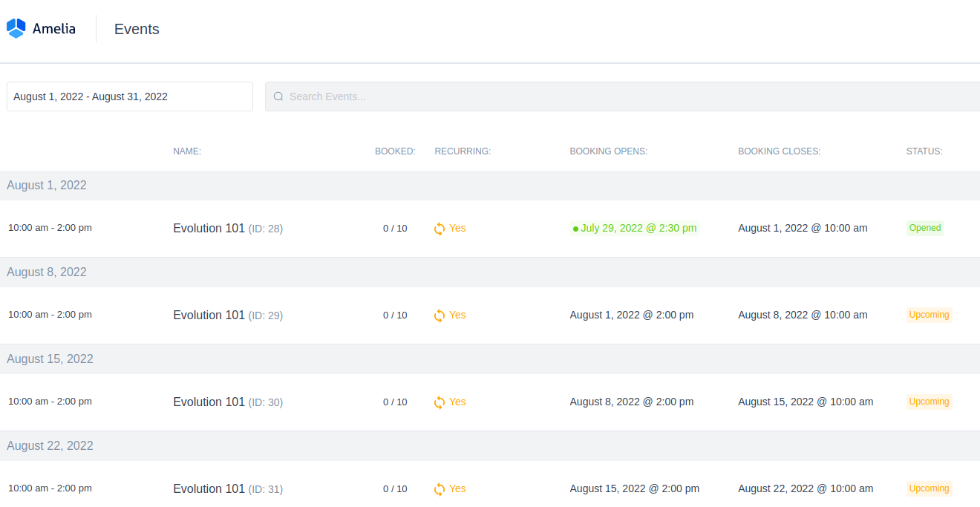Click the Events page title

[137, 29]
